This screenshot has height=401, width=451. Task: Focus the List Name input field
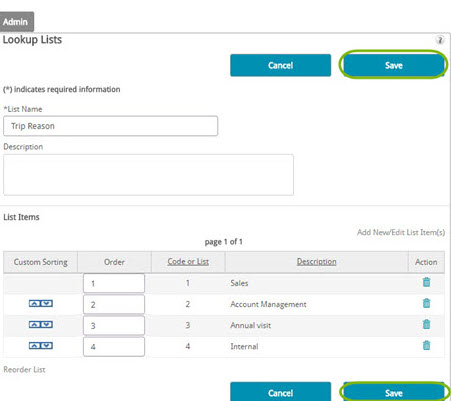(x=110, y=126)
